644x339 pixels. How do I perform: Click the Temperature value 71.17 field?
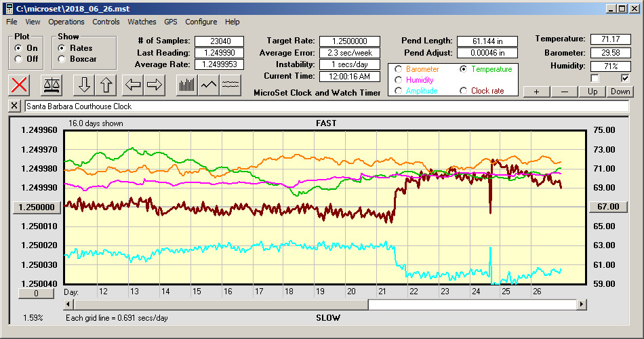pyautogui.click(x=610, y=39)
